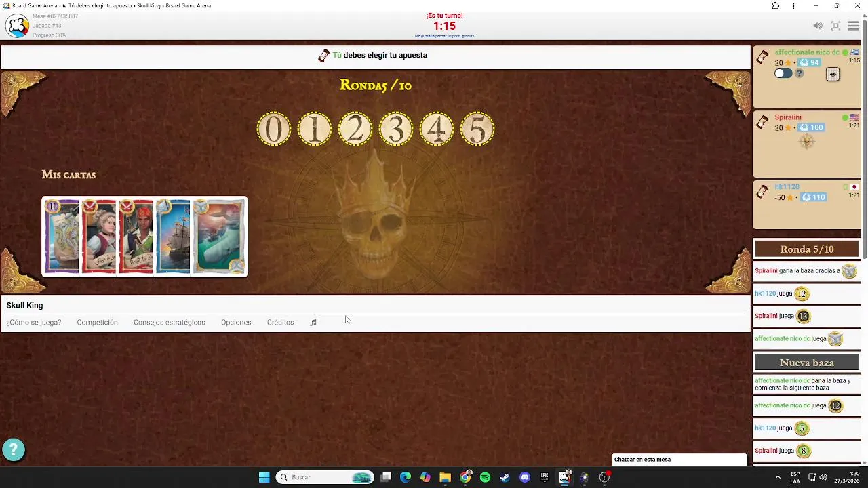Select the blonde woman pirate card
This screenshot has height=488, width=868.
pos(99,237)
